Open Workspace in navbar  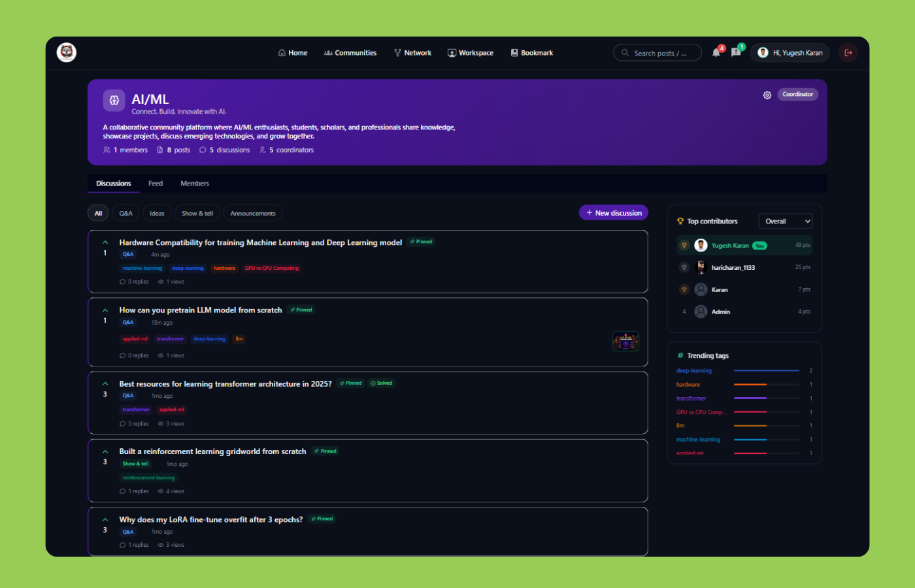tap(471, 53)
